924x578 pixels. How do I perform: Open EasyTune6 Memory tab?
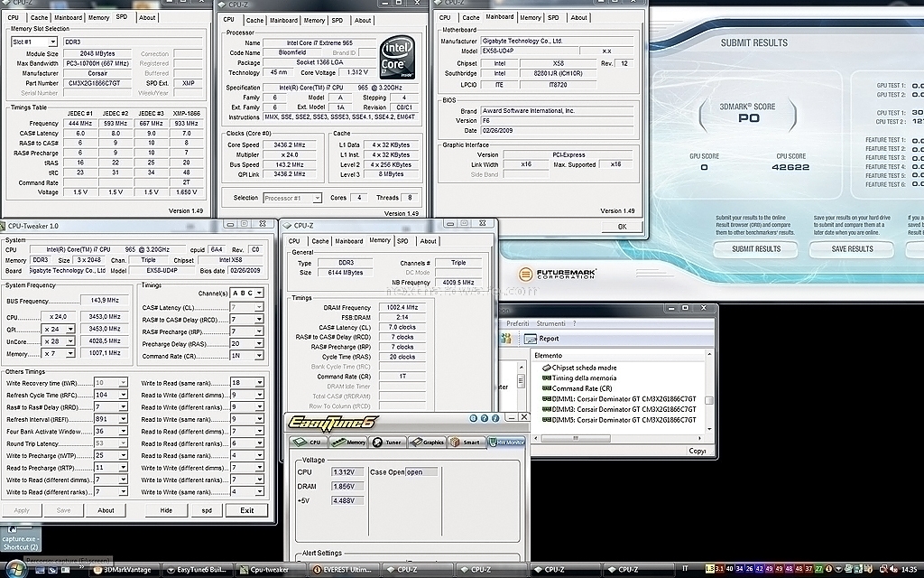coord(348,442)
